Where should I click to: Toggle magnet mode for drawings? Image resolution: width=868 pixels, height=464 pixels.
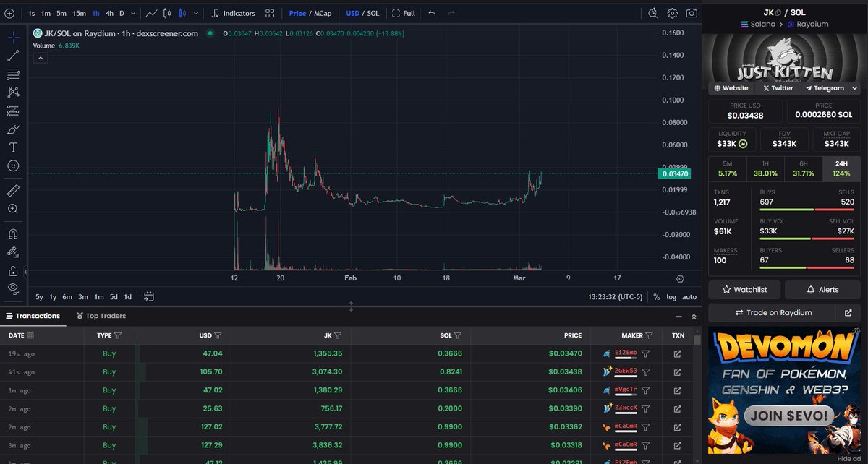click(13, 234)
